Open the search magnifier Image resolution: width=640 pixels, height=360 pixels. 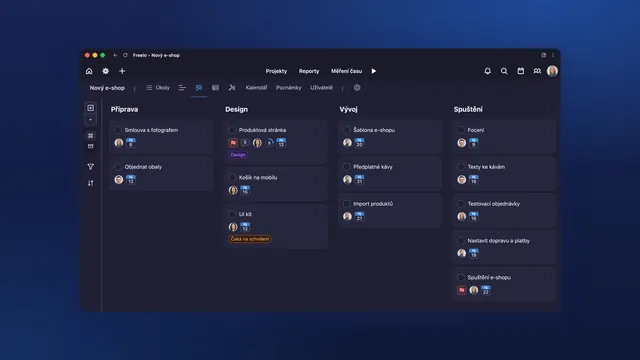(x=504, y=71)
